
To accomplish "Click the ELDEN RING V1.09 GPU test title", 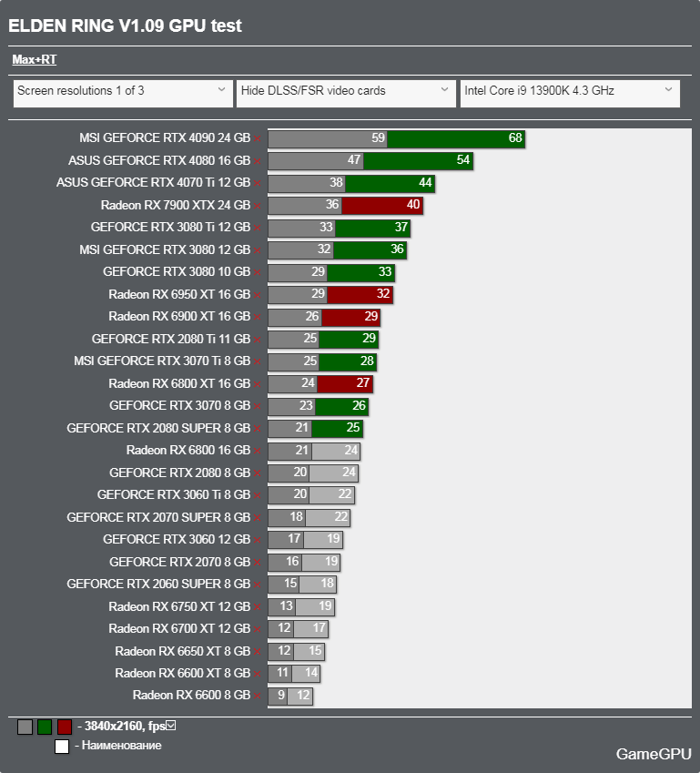I will point(125,25).
